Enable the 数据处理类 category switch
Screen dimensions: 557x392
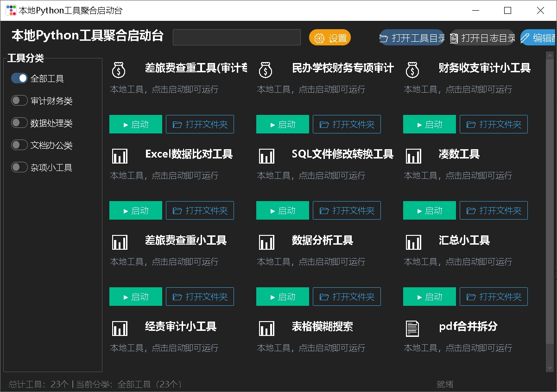tap(19, 123)
